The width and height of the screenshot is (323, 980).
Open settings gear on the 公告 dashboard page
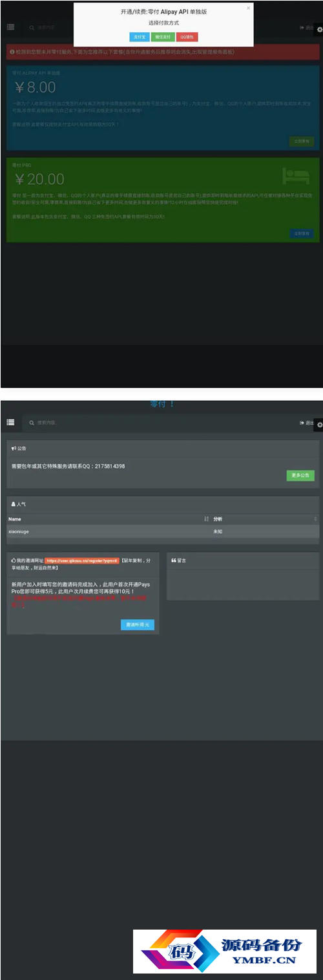tap(318, 425)
